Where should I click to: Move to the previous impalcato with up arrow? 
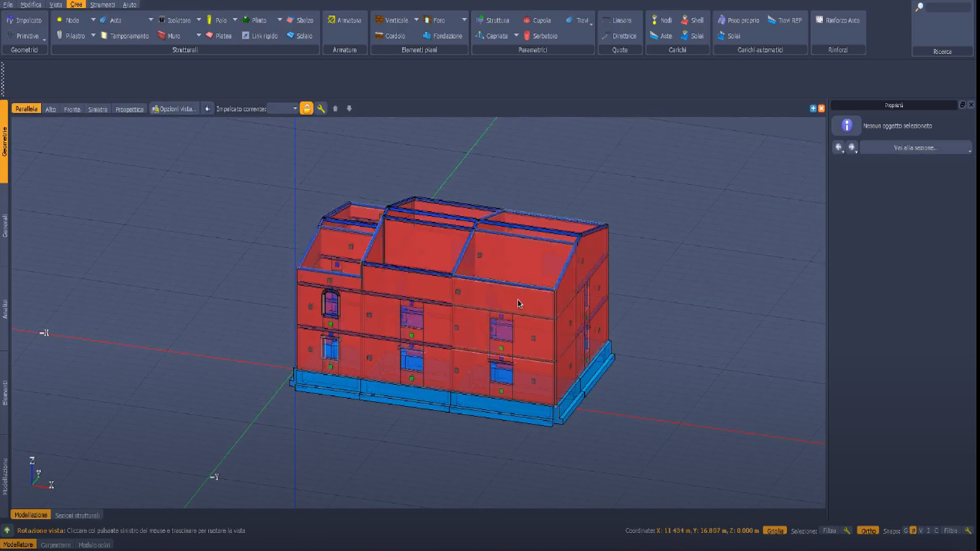[x=335, y=108]
